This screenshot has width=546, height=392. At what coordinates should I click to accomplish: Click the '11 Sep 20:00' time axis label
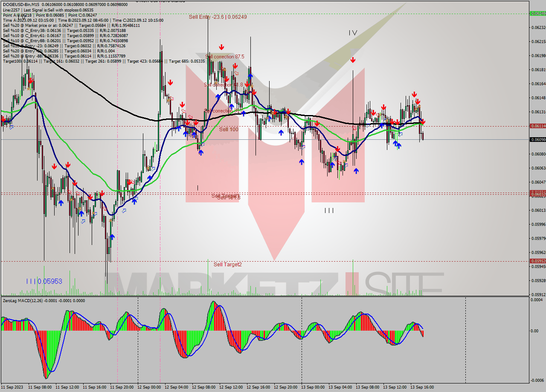[122, 387]
